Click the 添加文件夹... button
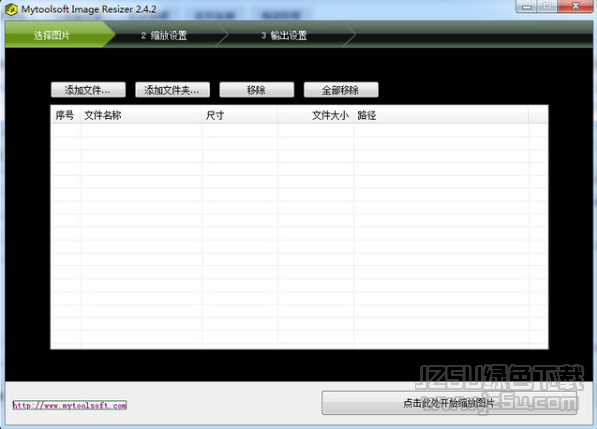The image size is (597, 429). pyautogui.click(x=172, y=90)
